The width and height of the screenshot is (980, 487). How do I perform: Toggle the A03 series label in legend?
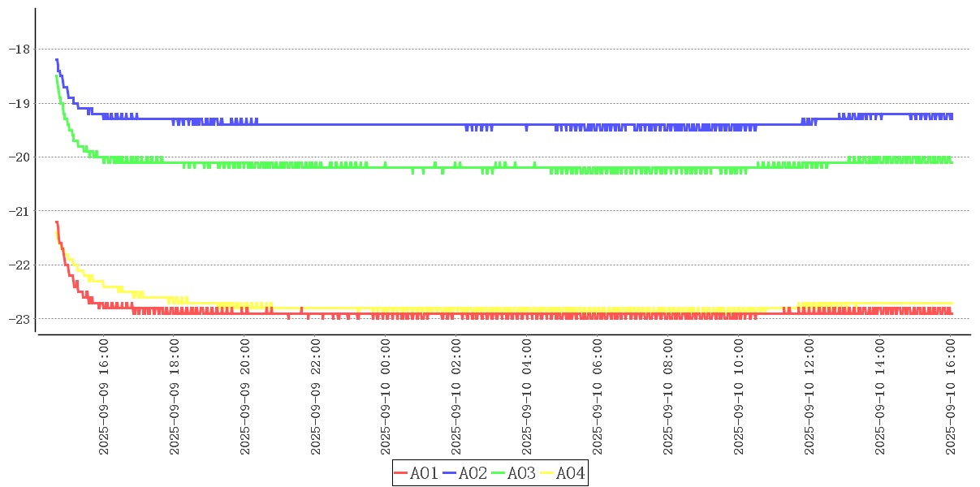522,473
